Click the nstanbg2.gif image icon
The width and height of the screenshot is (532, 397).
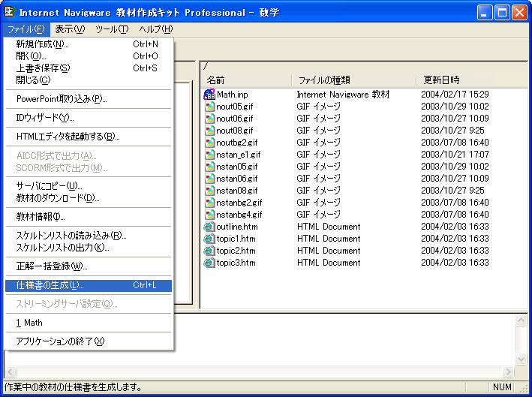point(209,203)
